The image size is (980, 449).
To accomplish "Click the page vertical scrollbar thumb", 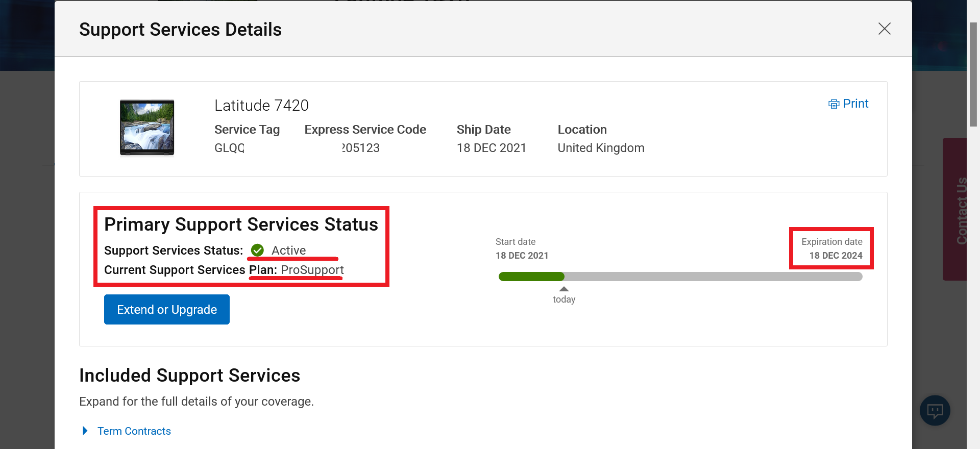I will pos(973,74).
